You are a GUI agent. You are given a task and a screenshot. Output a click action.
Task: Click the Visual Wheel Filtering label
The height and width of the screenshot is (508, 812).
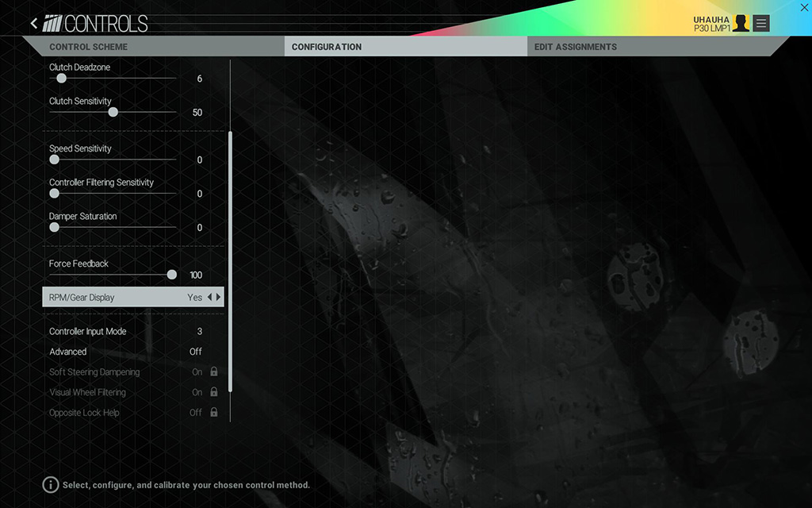[x=87, y=392]
